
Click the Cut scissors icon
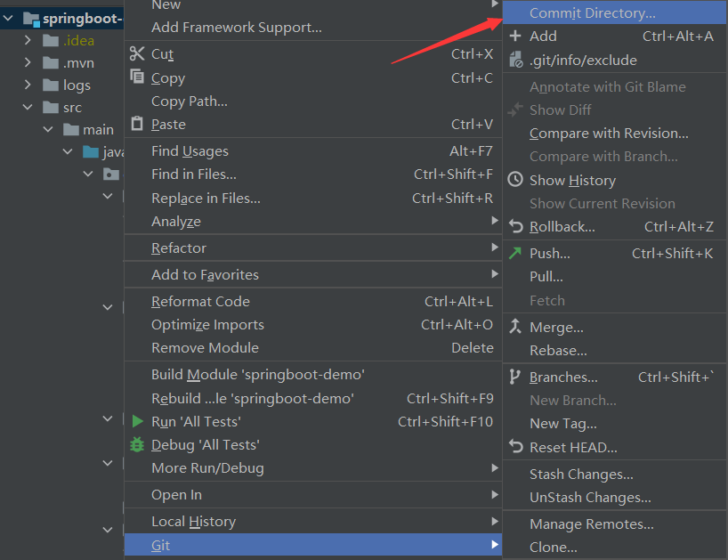[x=137, y=53]
